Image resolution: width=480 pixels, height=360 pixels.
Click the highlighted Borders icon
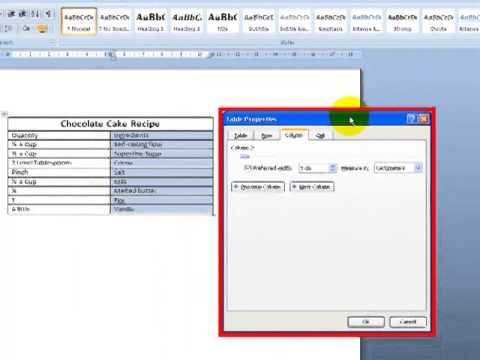[42, 29]
